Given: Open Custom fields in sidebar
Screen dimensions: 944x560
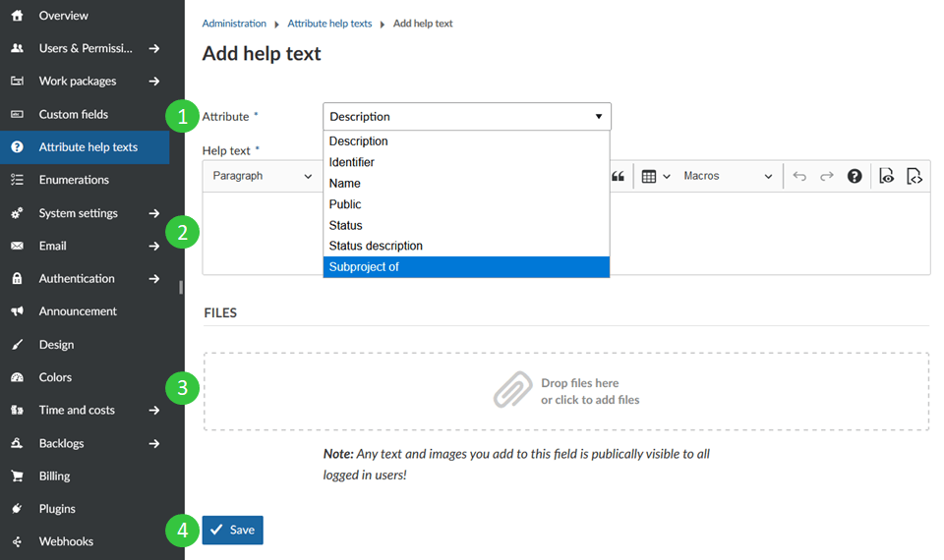Looking at the screenshot, I should pos(74,114).
